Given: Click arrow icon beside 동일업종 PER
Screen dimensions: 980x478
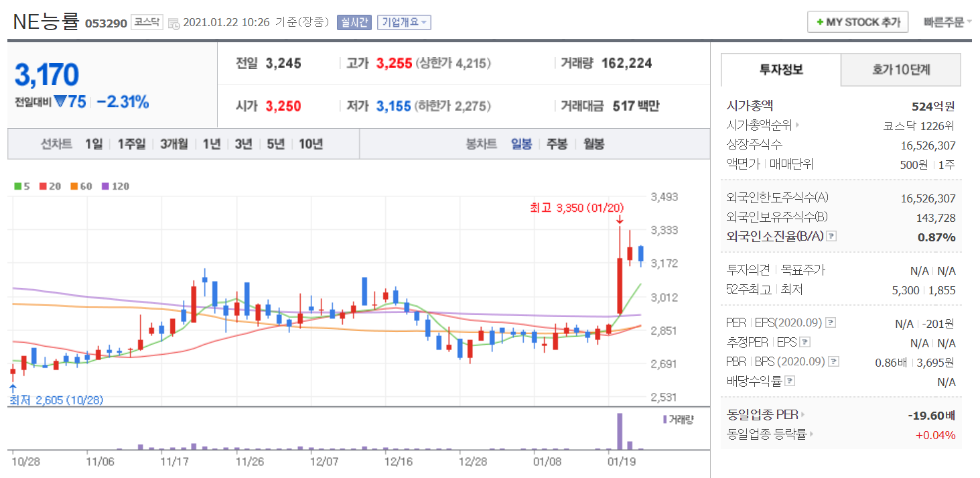Looking at the screenshot, I should [x=804, y=415].
